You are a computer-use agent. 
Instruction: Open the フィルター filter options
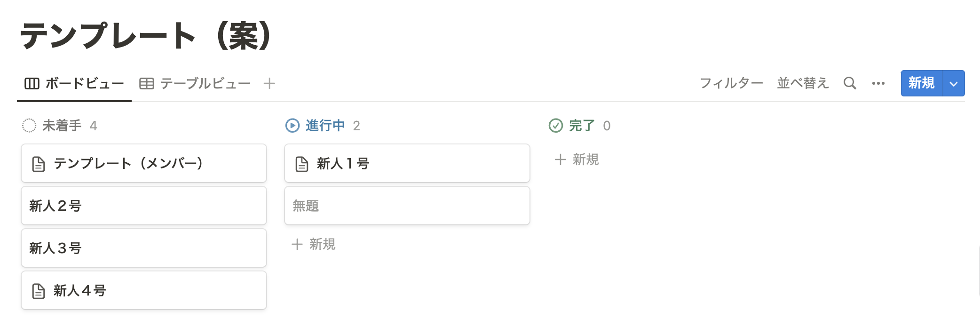click(731, 83)
